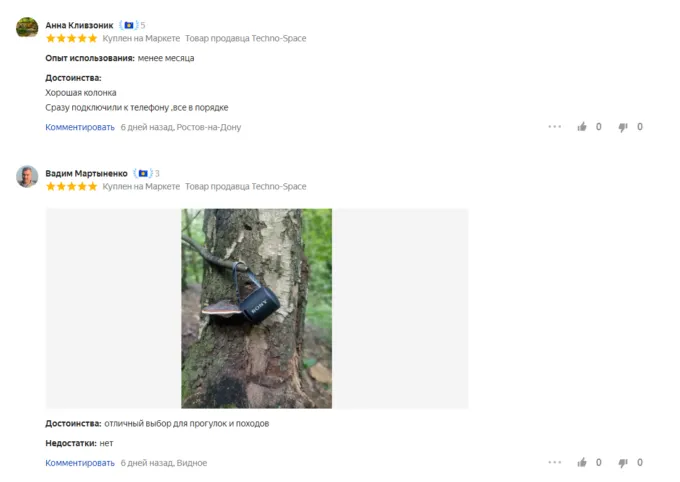Comment on Вадим Мартыненко's review via Комментировать
This screenshot has height=482, width=680.
(80, 463)
